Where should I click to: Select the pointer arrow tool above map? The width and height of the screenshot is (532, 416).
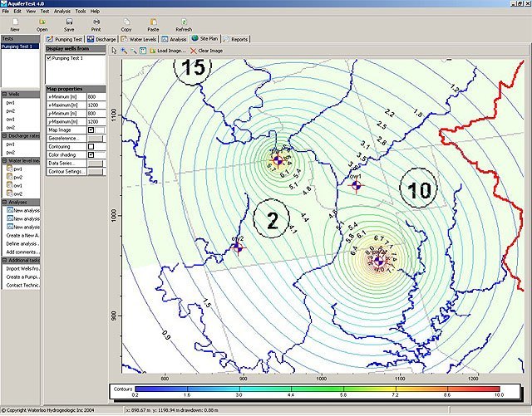point(114,51)
